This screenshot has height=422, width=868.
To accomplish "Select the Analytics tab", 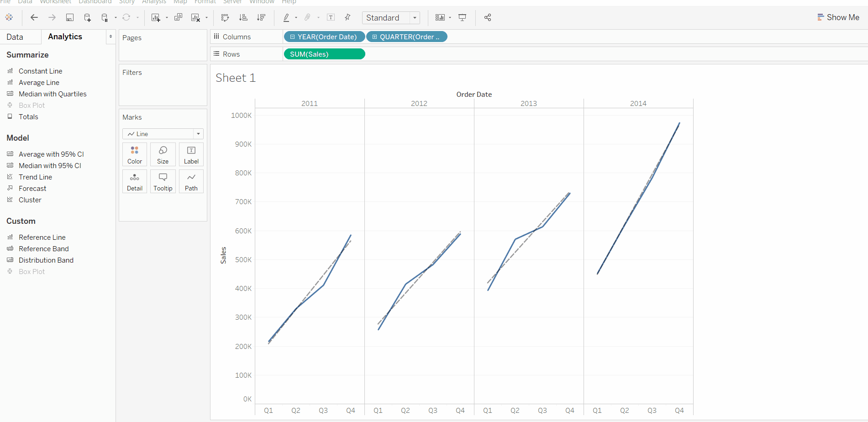I will tap(65, 37).
